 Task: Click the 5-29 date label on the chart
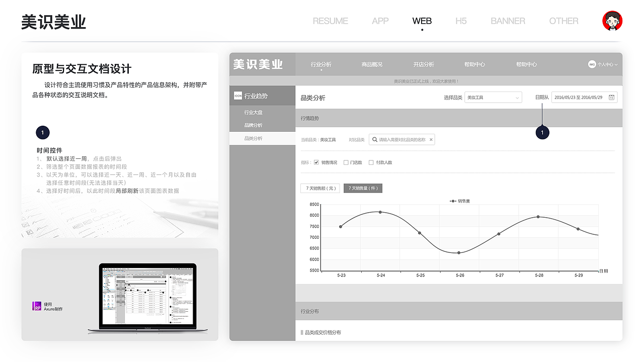coord(579,276)
